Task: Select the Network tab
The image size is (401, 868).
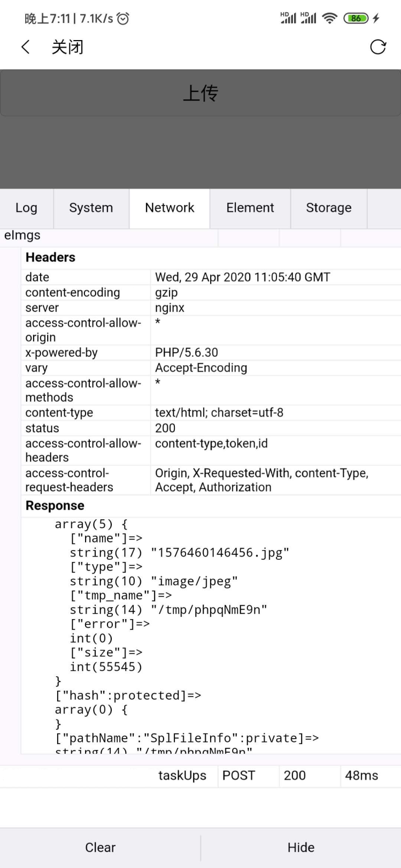Action: pos(169,208)
